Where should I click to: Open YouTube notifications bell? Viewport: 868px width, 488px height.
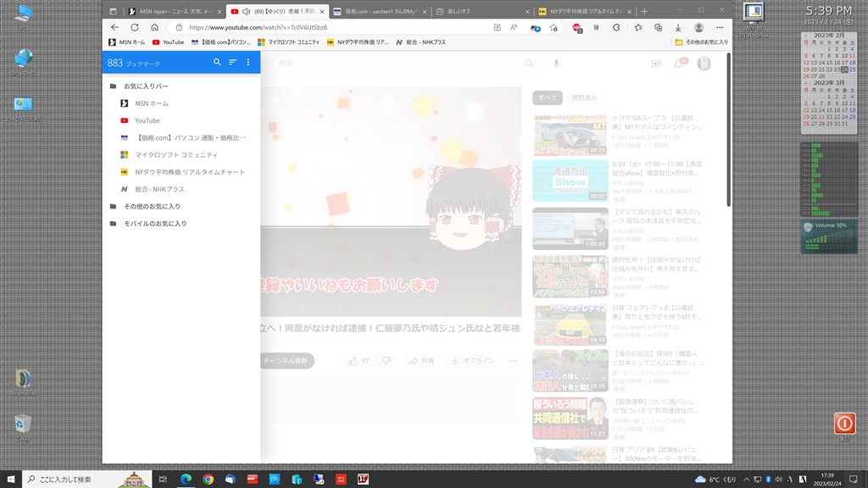[679, 64]
